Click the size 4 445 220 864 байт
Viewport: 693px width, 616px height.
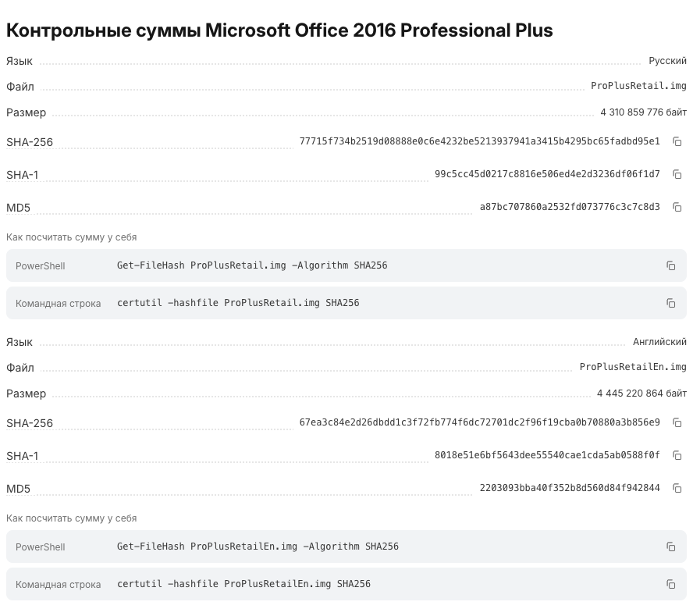(641, 393)
